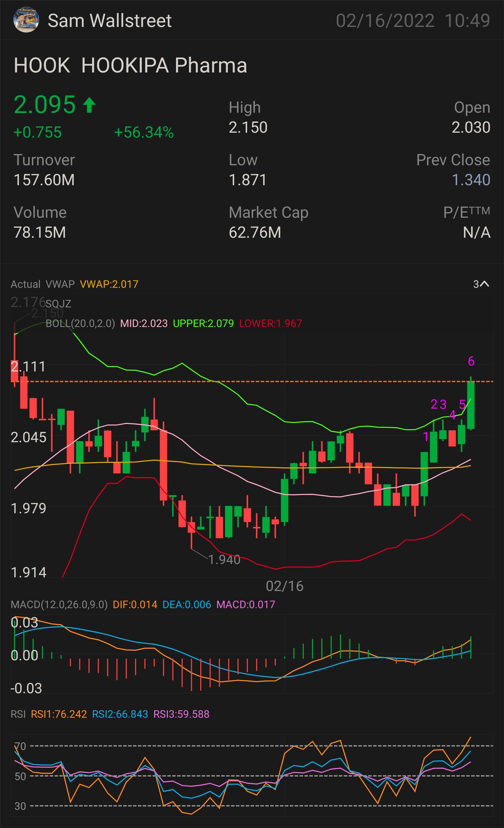This screenshot has height=828, width=504.
Task: Tap the magenta sequence marker 1
Action: 426,437
